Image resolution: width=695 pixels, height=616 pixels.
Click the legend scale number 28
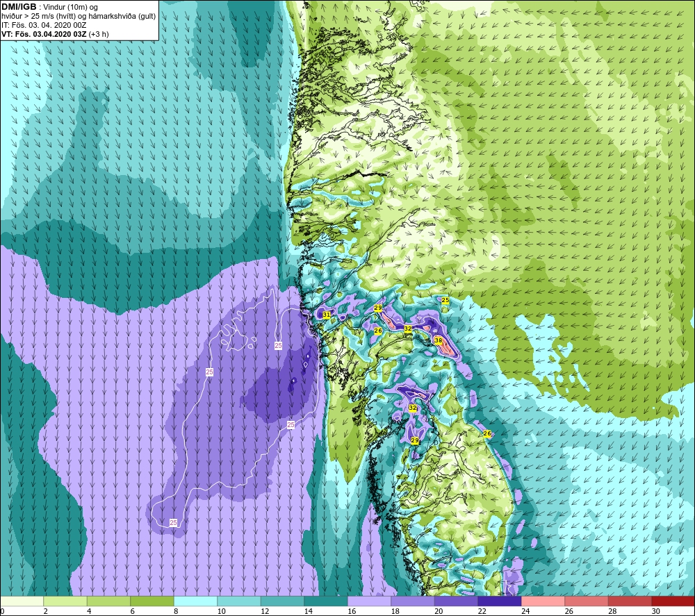[612, 611]
